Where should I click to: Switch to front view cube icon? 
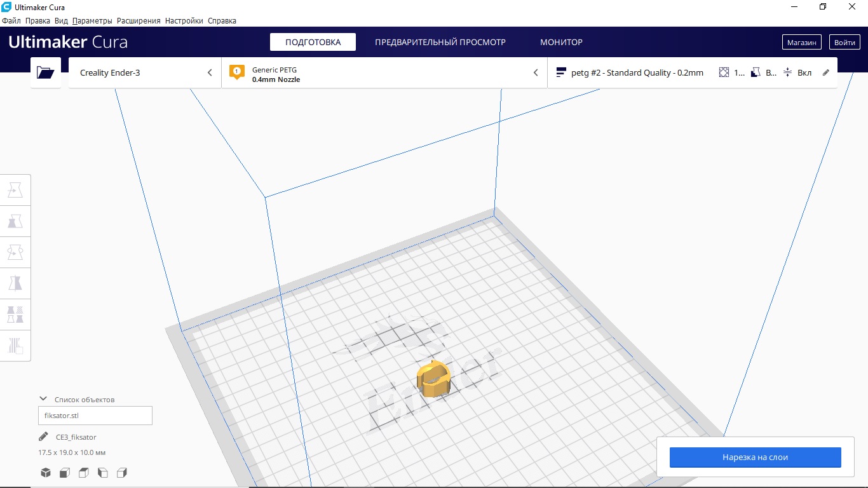[65, 473]
